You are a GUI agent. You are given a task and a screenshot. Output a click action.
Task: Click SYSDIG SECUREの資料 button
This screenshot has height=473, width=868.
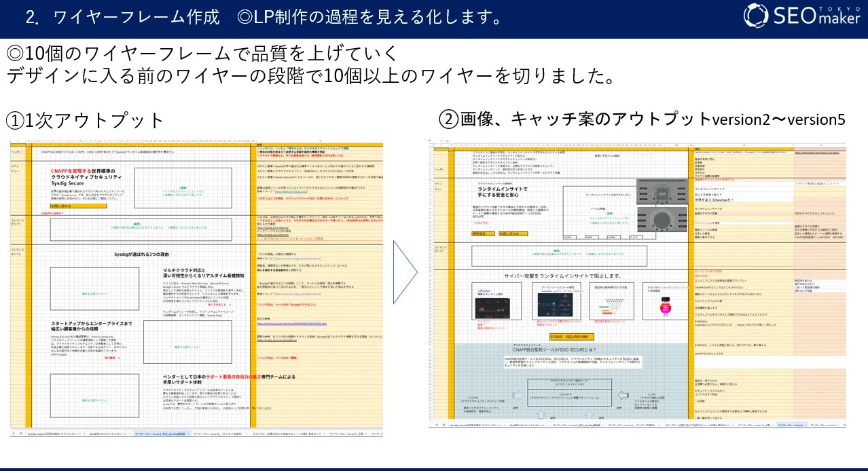click(572, 336)
